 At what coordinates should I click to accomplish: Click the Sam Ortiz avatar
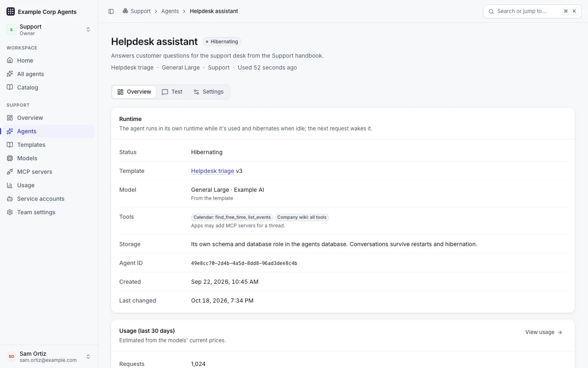point(11,357)
